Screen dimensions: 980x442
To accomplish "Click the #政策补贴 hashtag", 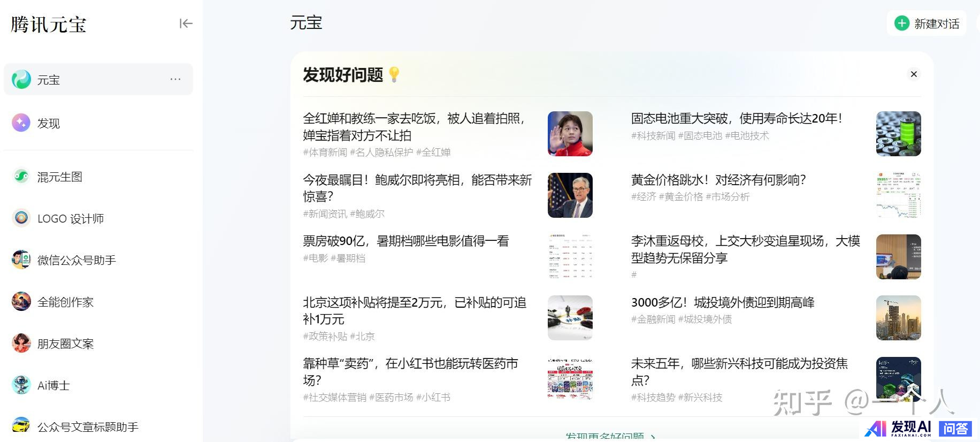I will (325, 336).
